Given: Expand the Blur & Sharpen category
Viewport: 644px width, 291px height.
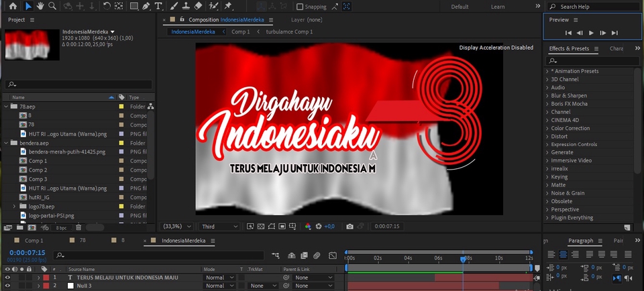Looking at the screenshot, I should [x=547, y=96].
